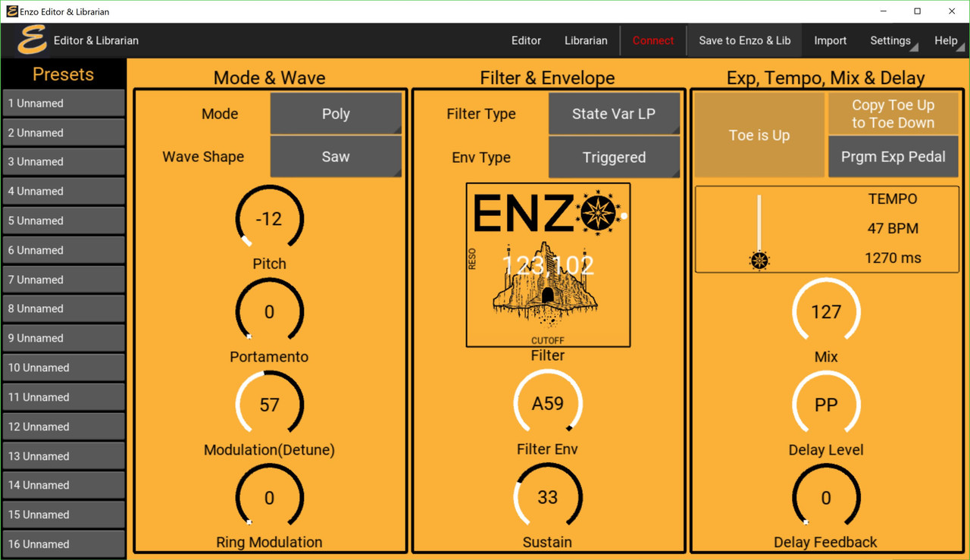
Task: Switch to the Librarian tab
Action: (x=586, y=40)
